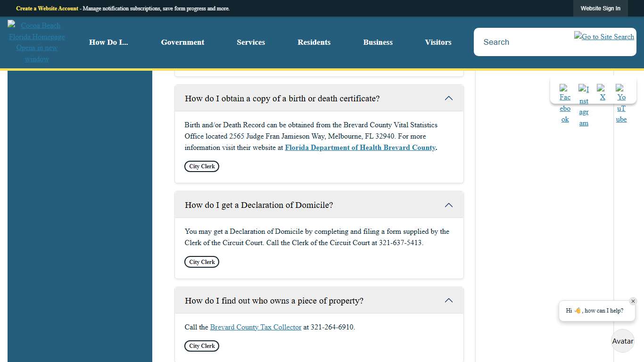Click the Go to Site Search icon

[604, 36]
